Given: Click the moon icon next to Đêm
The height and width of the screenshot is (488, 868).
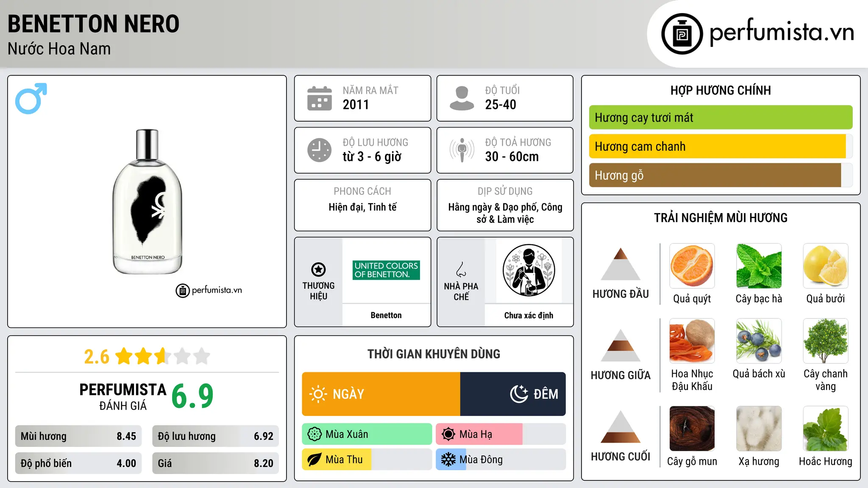Looking at the screenshot, I should pyautogui.click(x=519, y=394).
